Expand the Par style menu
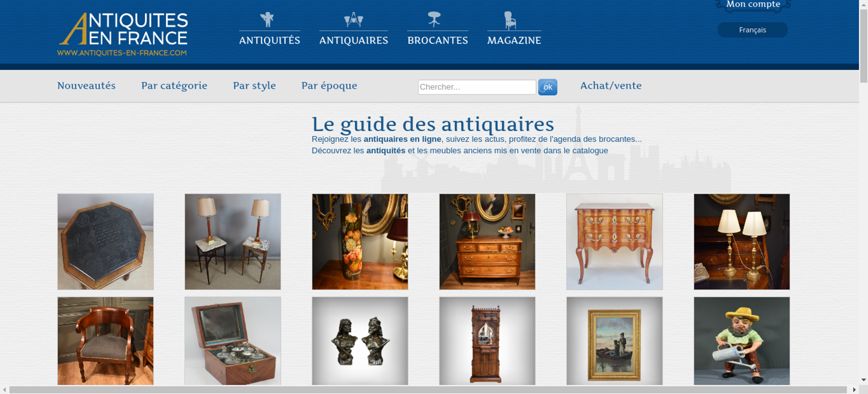This screenshot has height=394, width=868. [254, 86]
